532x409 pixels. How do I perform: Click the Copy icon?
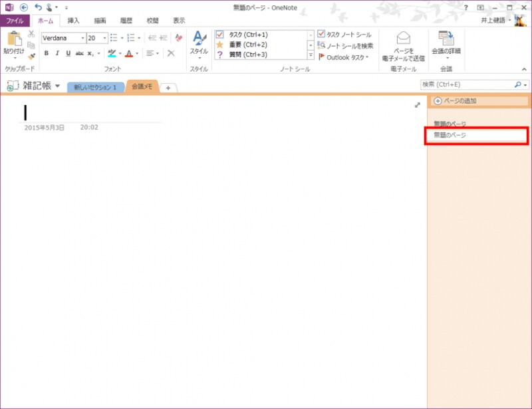31,45
